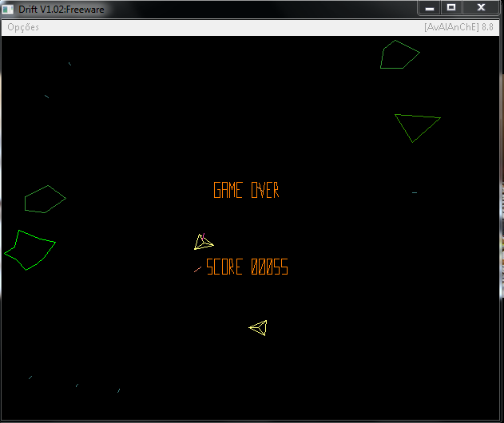504x423 pixels.
Task: Click the bright green asteroid at left edge
Action: 30,250
